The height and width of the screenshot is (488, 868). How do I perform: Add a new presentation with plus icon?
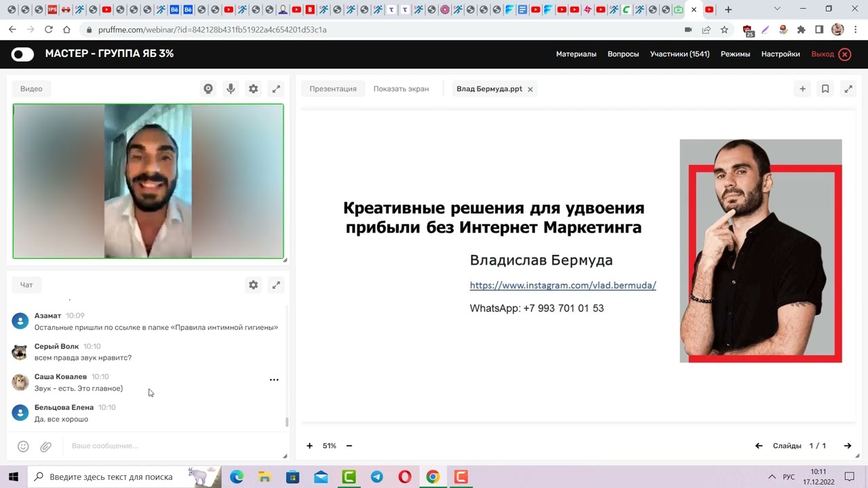tap(802, 89)
